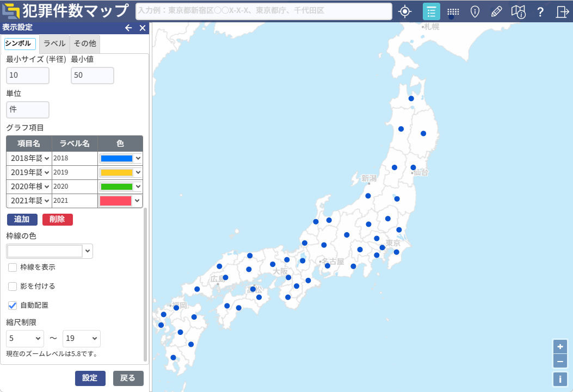Edit label name field 2018
This screenshot has width=573, height=392.
(75, 158)
